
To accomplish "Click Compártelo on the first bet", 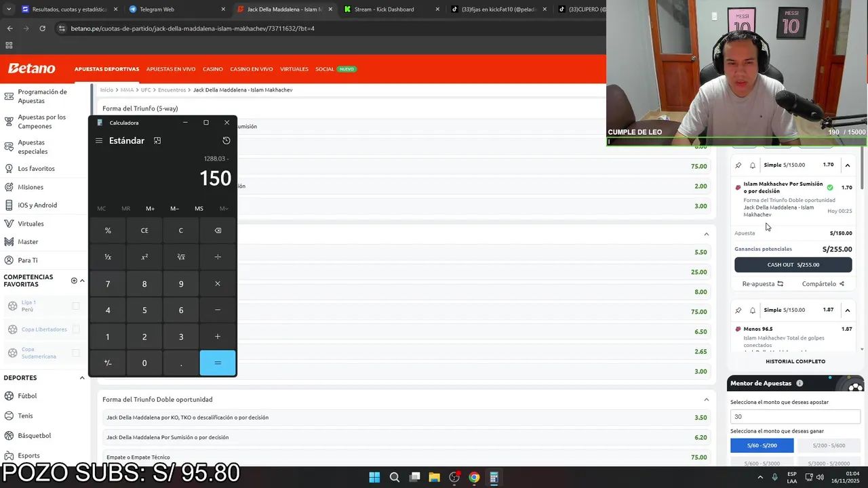I will [x=823, y=284].
